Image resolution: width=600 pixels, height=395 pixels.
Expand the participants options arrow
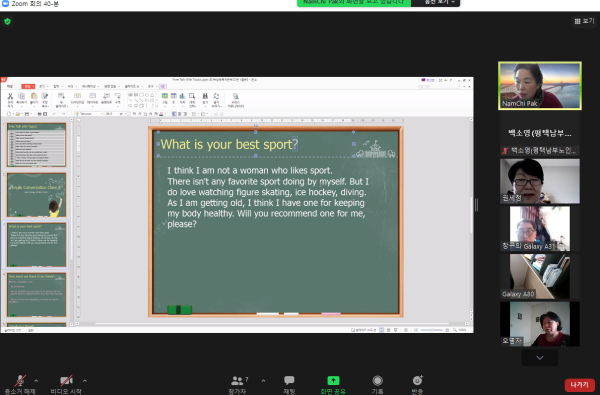263,381
